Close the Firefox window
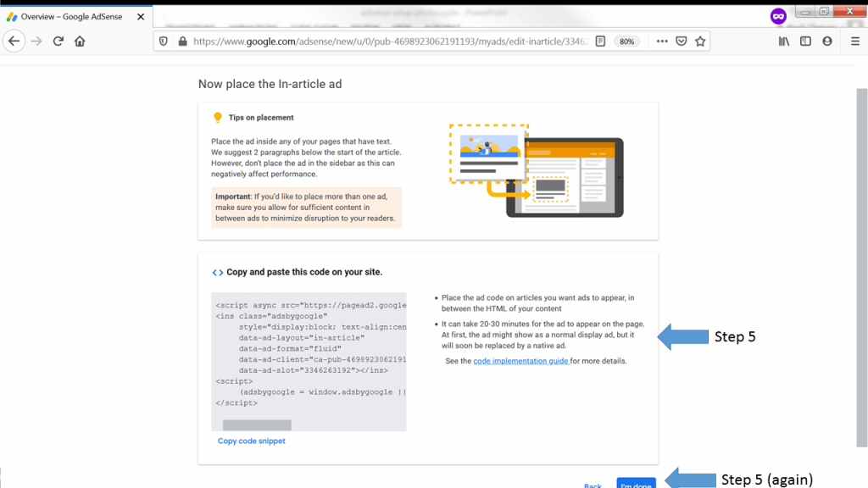The image size is (868, 488). pyautogui.click(x=849, y=11)
